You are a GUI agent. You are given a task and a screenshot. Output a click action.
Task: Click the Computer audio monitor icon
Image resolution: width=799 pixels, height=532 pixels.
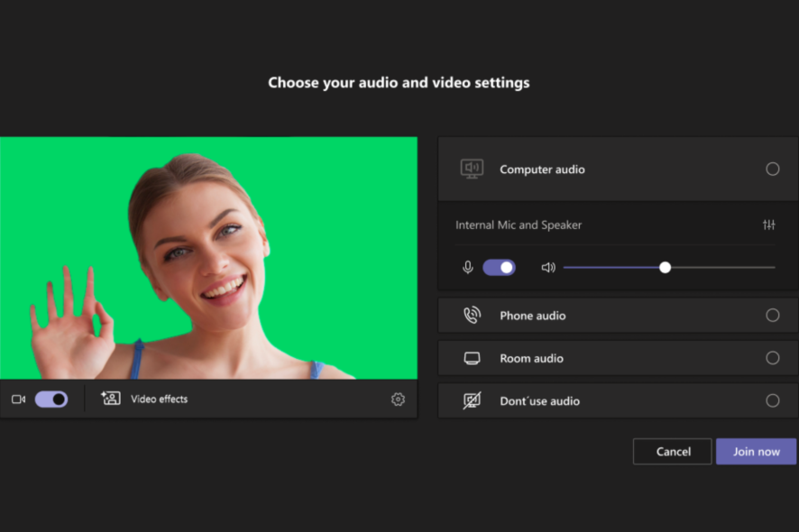click(x=473, y=169)
